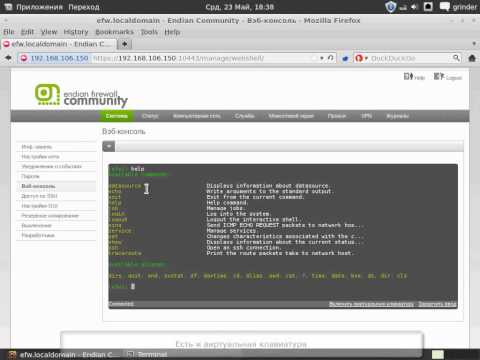Switch to the Компьютерная сеть tab
The image size is (480, 360).
[197, 116]
